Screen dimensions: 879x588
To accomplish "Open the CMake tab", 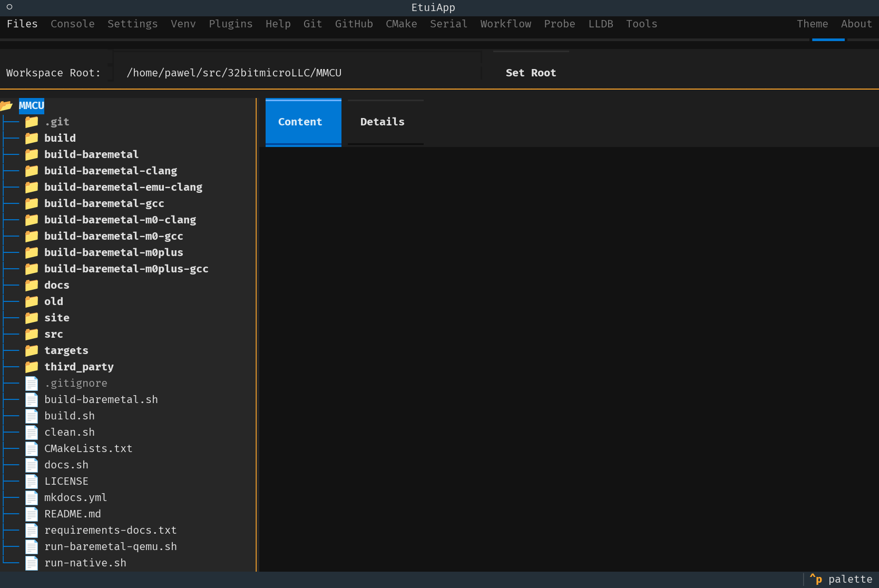I will coord(402,24).
